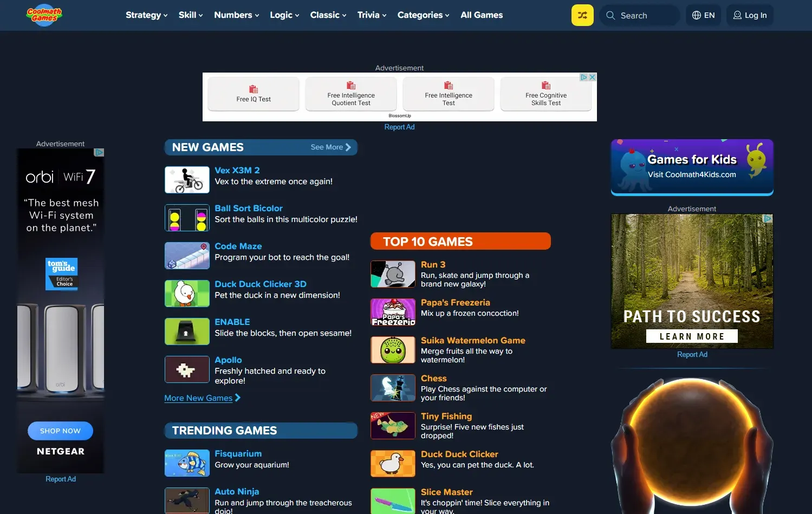Open Ball Sort Bicolor thumbnail
812x514 pixels.
click(x=187, y=218)
